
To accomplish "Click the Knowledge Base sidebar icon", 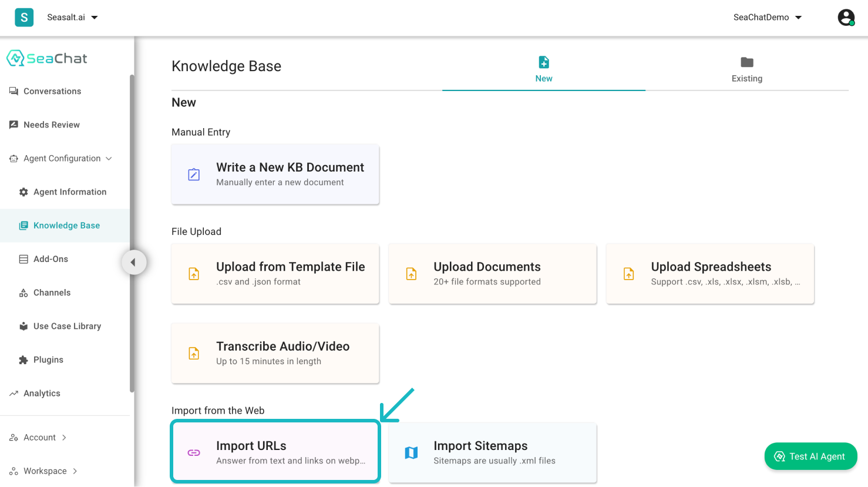I will (23, 226).
